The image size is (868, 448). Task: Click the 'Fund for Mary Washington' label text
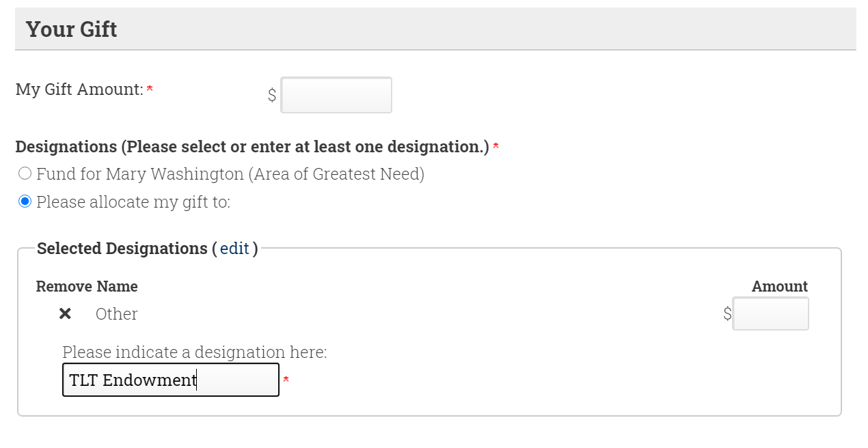tap(230, 174)
